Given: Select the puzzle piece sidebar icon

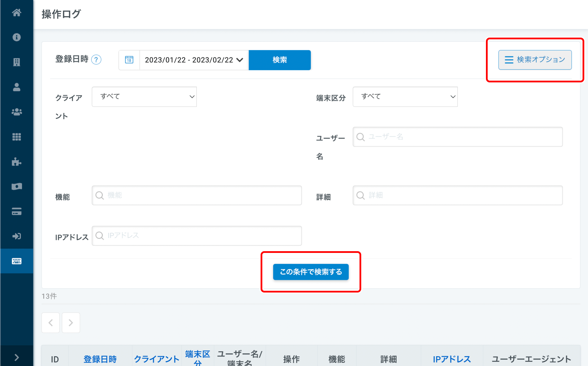Looking at the screenshot, I should pos(17,162).
